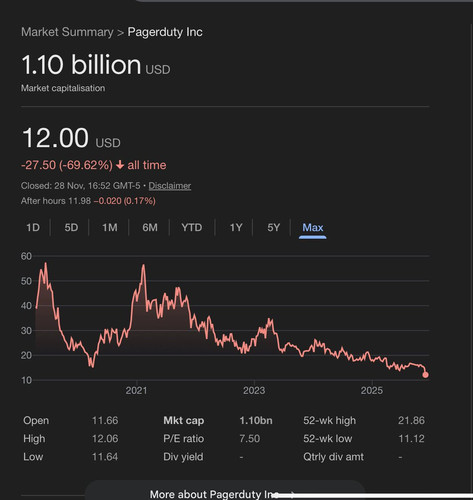The width and height of the screenshot is (473, 500).
Task: Click the red endpoint dot on chart
Action: (x=425, y=375)
